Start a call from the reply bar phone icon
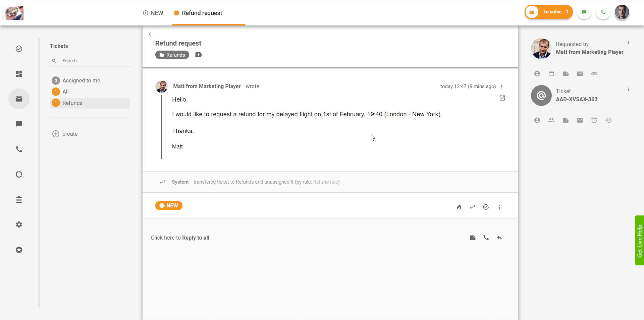Screen dimensions: 644x320 click(x=486, y=238)
